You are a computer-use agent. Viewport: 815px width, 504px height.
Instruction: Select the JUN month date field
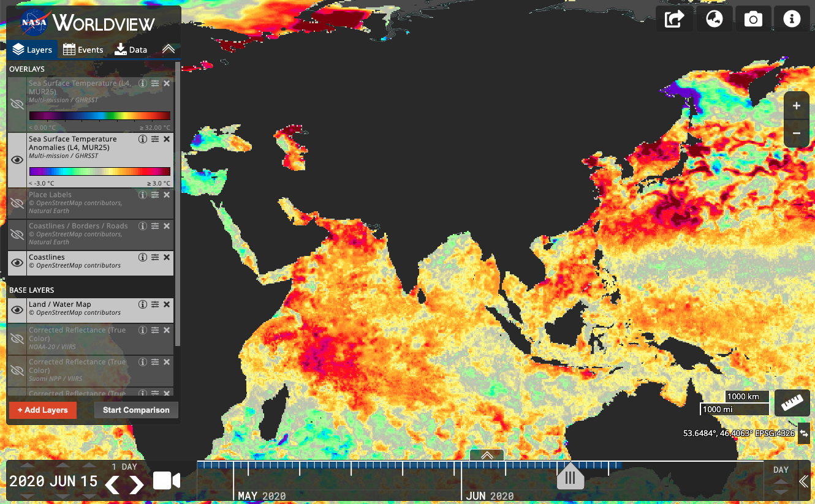coord(64,481)
